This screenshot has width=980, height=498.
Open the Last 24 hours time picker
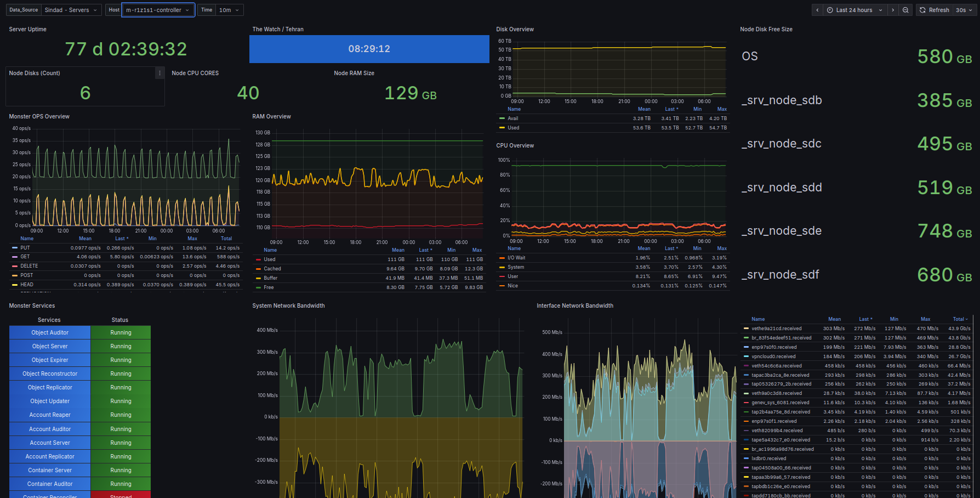tap(854, 10)
